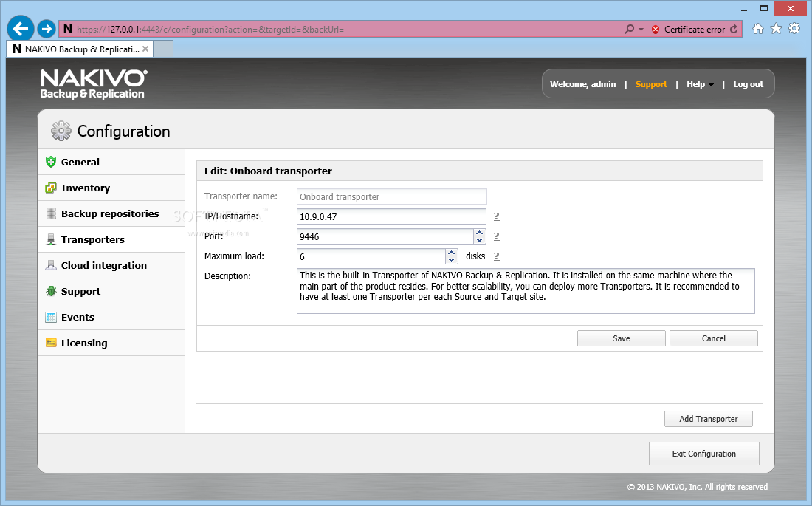Decrease Maximum load with down arrow
The height and width of the screenshot is (506, 812).
pyautogui.click(x=452, y=260)
